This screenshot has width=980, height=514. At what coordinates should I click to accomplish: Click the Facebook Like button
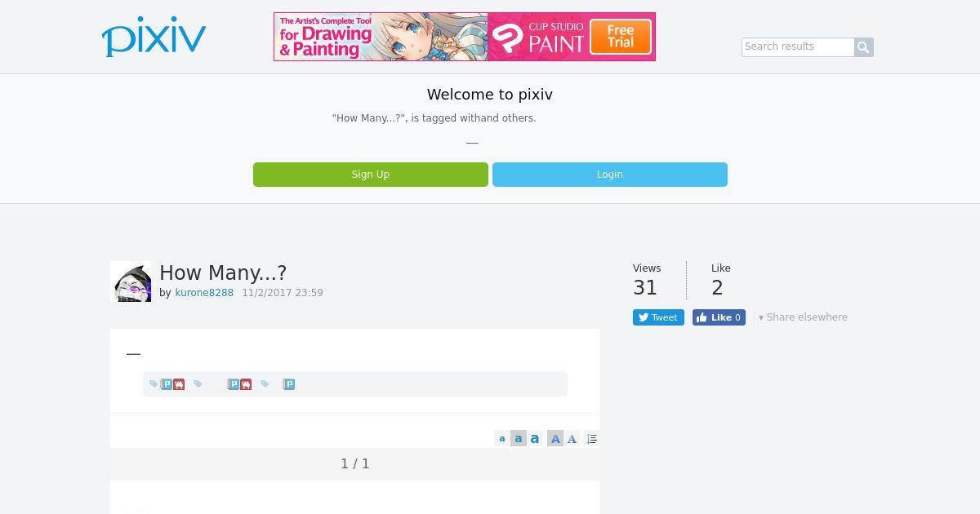pyautogui.click(x=719, y=317)
